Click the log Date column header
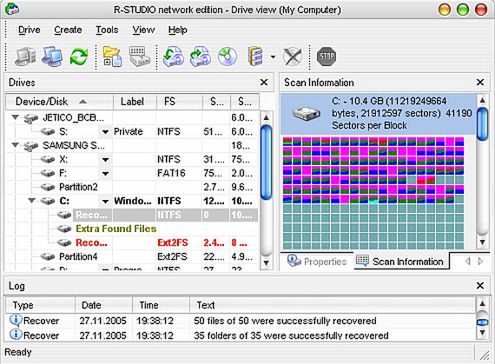Viewport: 495px width, 364px height. click(104, 305)
